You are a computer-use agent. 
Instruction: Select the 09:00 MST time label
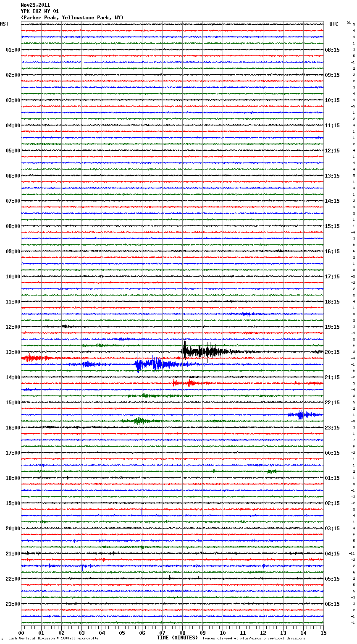point(13,251)
